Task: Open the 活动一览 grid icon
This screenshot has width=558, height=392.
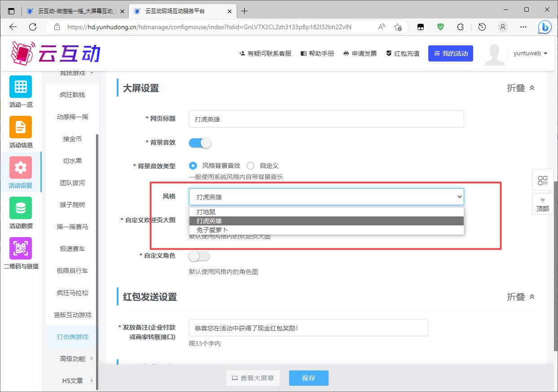Action: pyautogui.click(x=21, y=87)
